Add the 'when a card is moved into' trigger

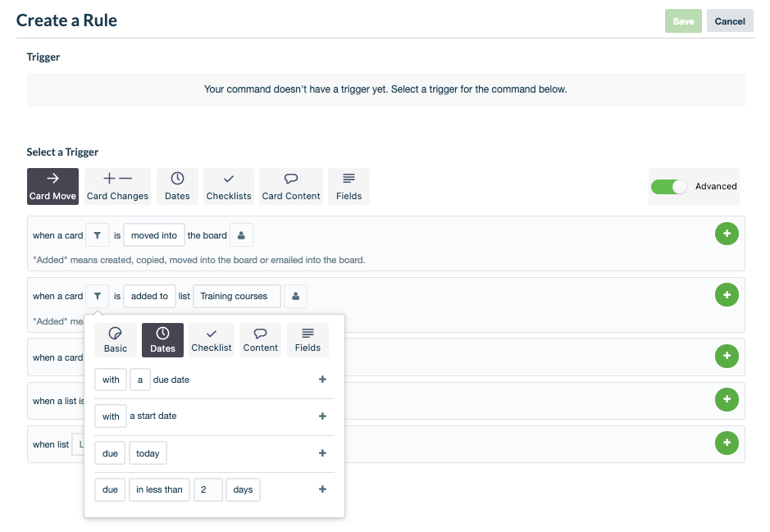[727, 234]
